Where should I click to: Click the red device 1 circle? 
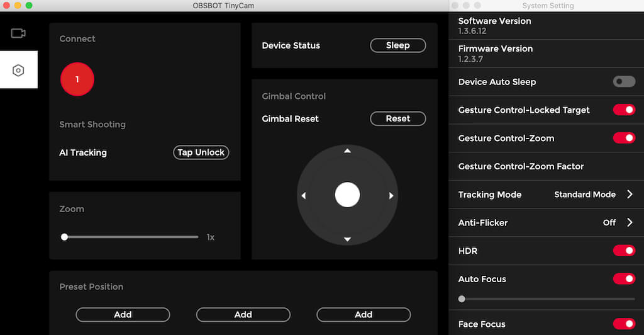click(77, 79)
